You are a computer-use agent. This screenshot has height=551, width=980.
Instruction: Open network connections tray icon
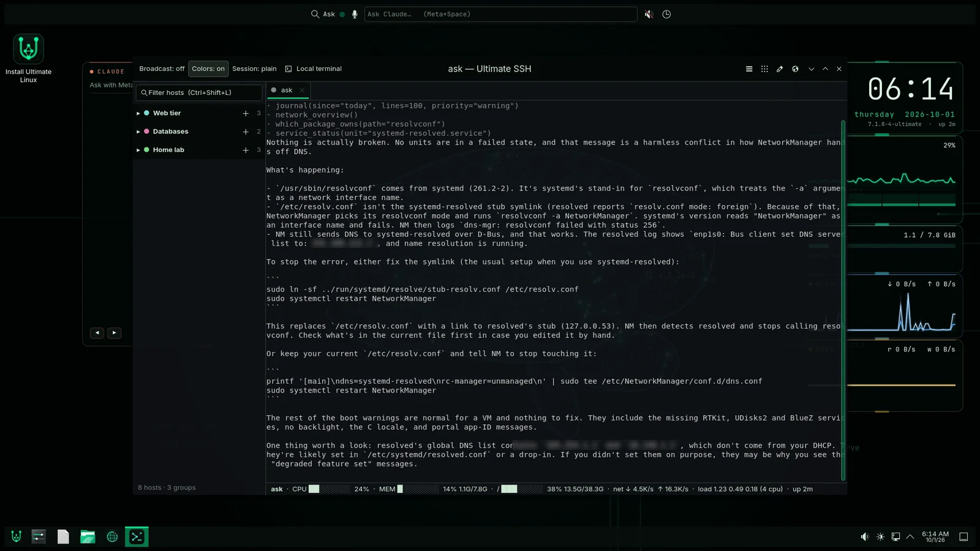[895, 537]
